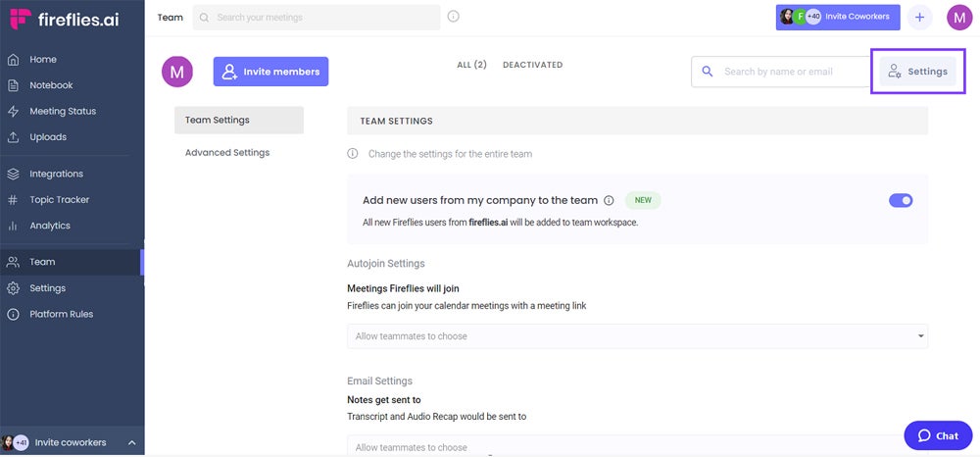Switch to the DEACTIVATED tab

[532, 65]
